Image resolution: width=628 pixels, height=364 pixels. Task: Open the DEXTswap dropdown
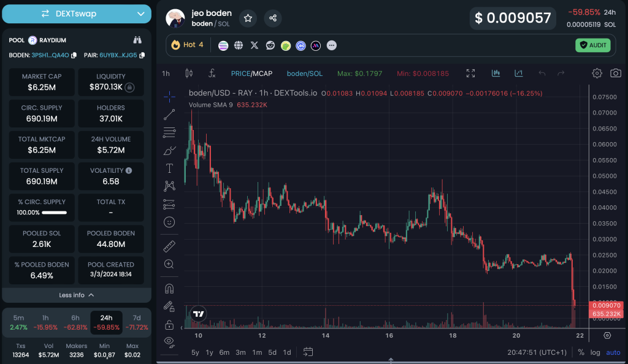pyautogui.click(x=76, y=13)
